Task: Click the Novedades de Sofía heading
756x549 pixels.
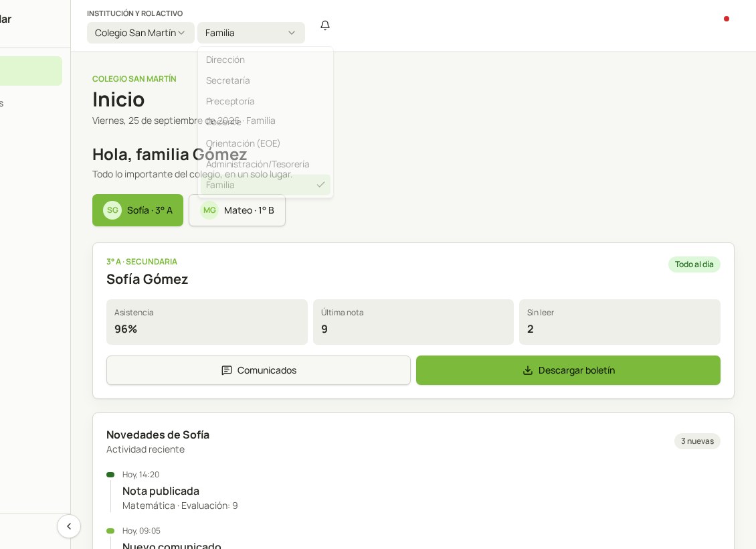Action: tap(158, 435)
